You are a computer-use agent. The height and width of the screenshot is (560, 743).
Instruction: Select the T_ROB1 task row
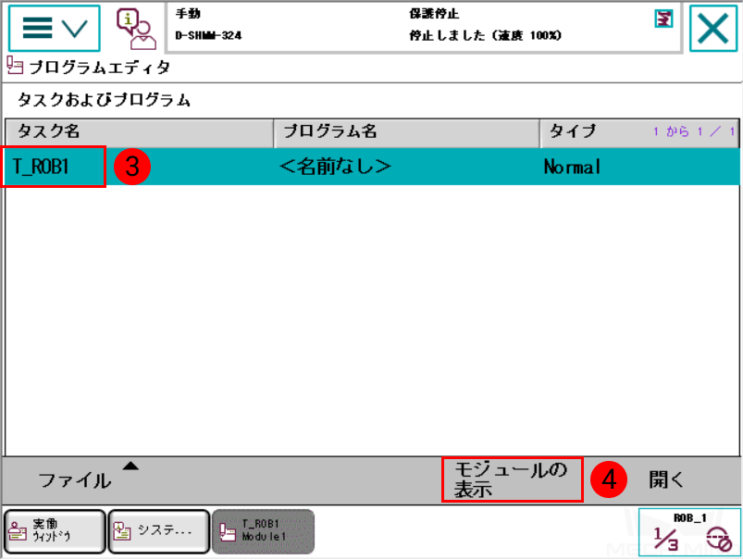coord(373,167)
